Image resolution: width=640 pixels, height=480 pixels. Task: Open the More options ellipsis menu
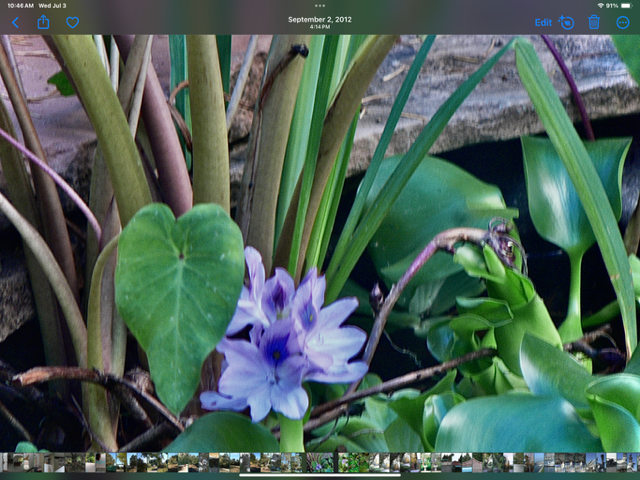[x=623, y=22]
